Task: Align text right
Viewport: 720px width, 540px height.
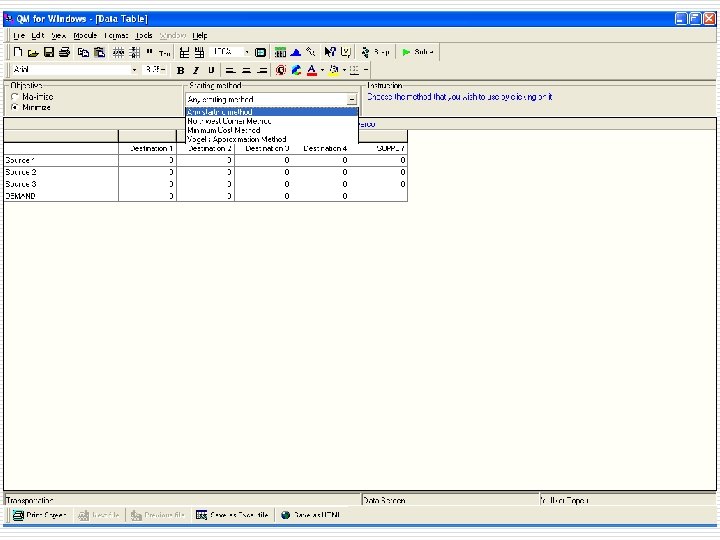Action: pos(262,70)
